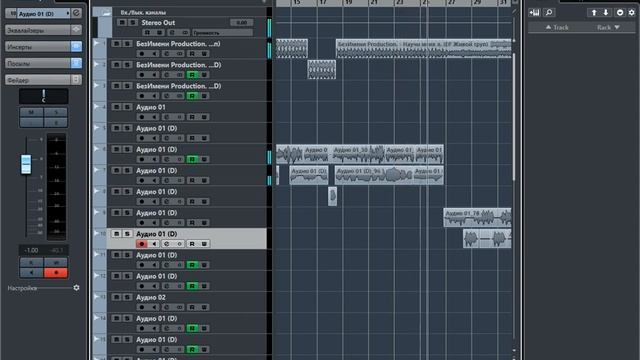
Task: Click the Посылы blue state button in the inspector
Action: click(76, 63)
